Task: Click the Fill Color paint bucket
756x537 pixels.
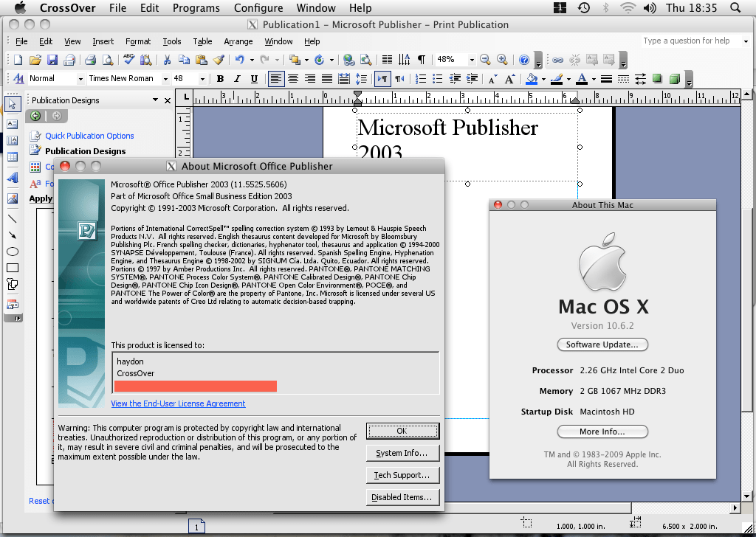Action: tap(532, 79)
